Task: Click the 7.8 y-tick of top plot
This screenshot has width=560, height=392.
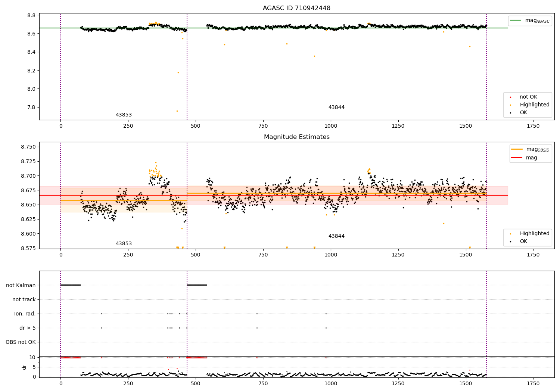Action: point(31,107)
